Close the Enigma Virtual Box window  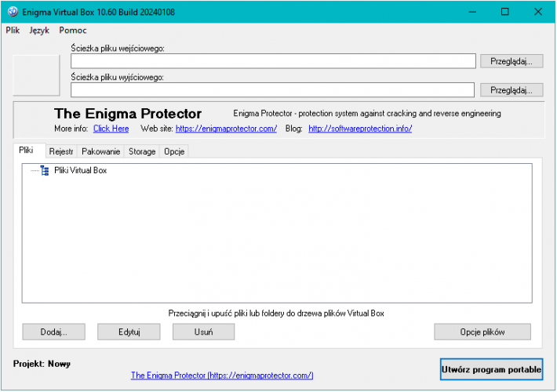tap(538, 12)
